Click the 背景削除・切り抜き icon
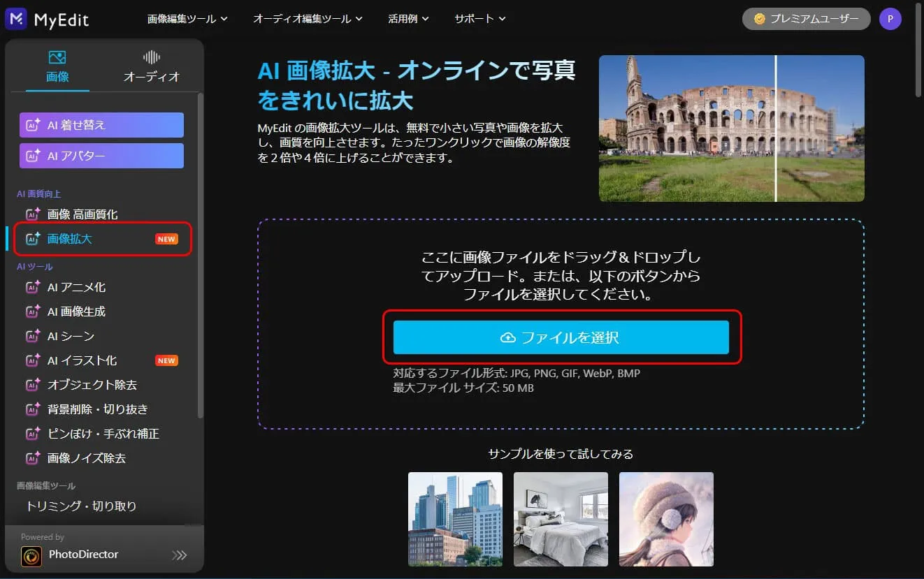The width and height of the screenshot is (924, 579). pos(33,409)
